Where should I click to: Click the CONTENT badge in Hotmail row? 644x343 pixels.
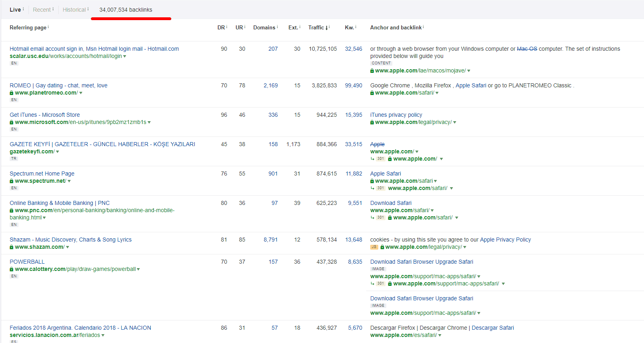pyautogui.click(x=381, y=63)
